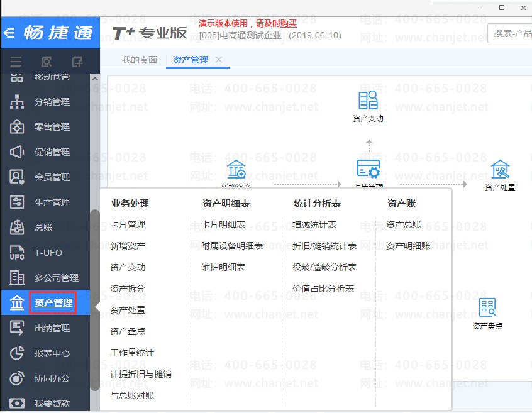The image size is (532, 413).
Task: Open the 出纳管理 module icon
Action: tap(16, 328)
